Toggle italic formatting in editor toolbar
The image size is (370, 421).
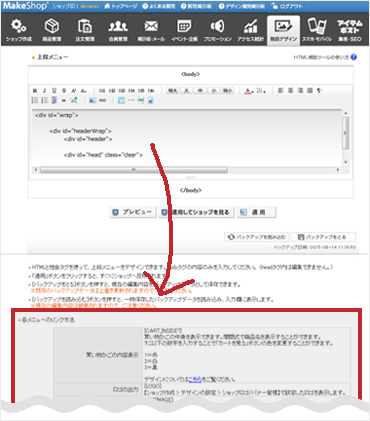44,91
